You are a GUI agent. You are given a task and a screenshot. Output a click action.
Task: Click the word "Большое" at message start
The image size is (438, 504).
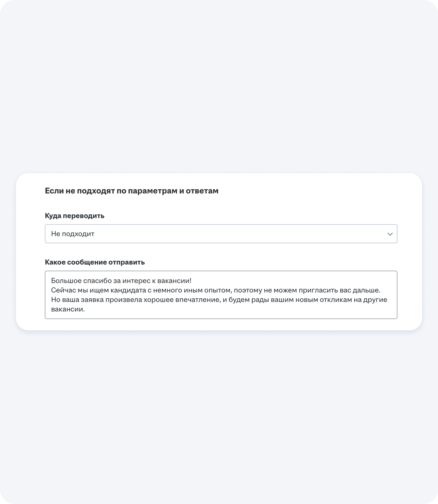[66, 280]
